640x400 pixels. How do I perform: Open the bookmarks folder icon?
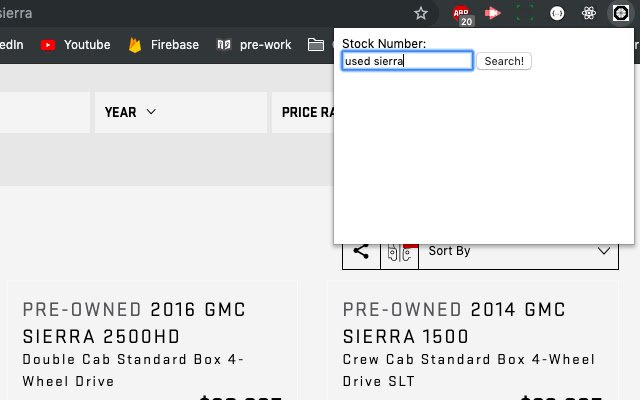coord(316,44)
